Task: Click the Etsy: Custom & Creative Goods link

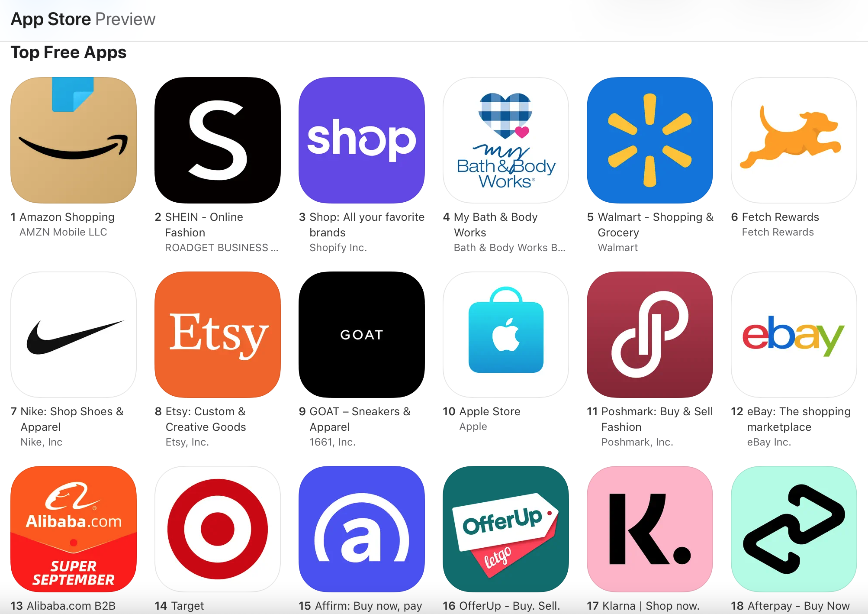Action: (x=206, y=419)
